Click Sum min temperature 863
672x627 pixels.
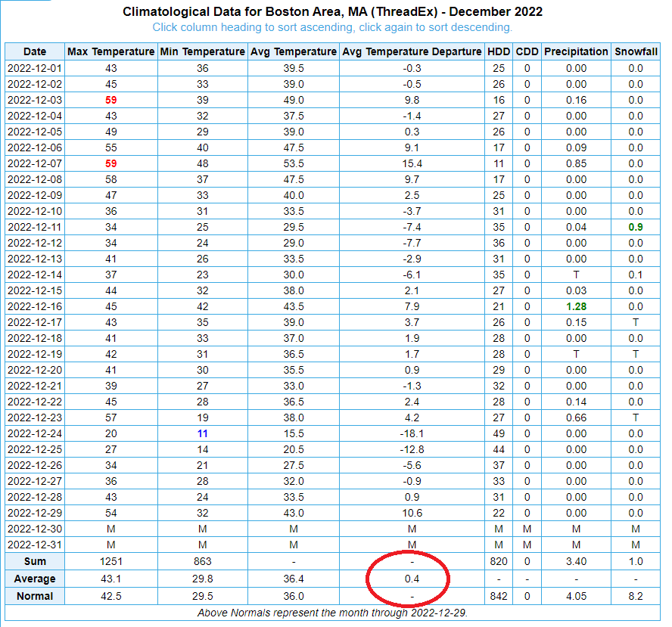[202, 561]
